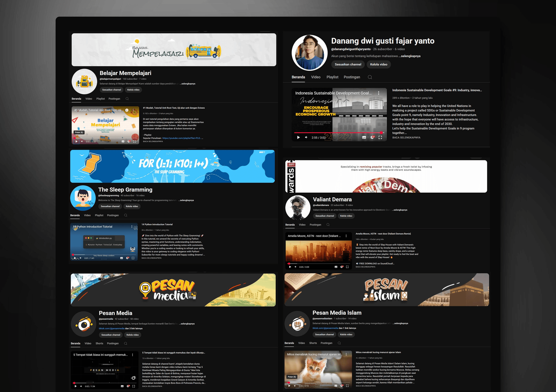
Task: Switch to Playlist tab on Danang's channel
Action: coord(332,77)
